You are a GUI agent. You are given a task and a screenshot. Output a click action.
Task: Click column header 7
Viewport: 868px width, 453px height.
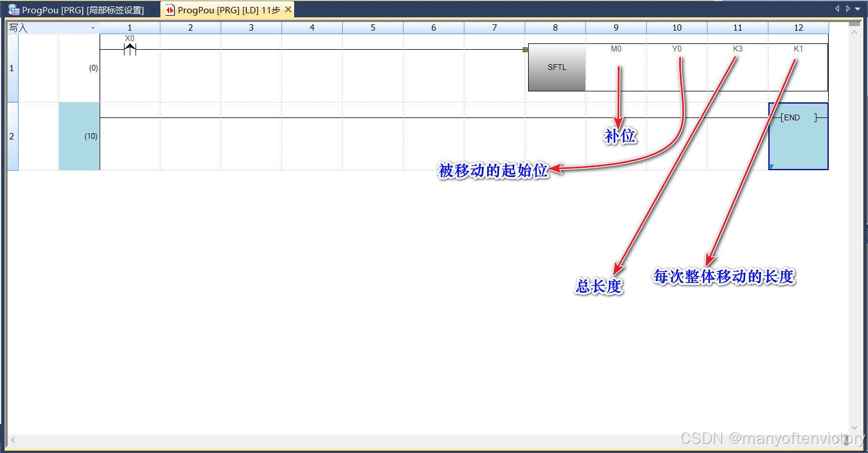point(495,28)
